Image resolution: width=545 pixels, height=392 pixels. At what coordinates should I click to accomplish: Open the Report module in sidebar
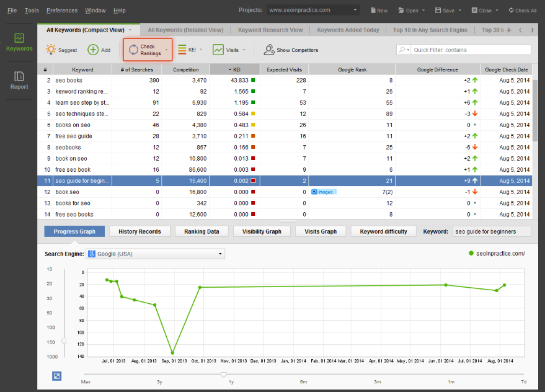coord(19,81)
